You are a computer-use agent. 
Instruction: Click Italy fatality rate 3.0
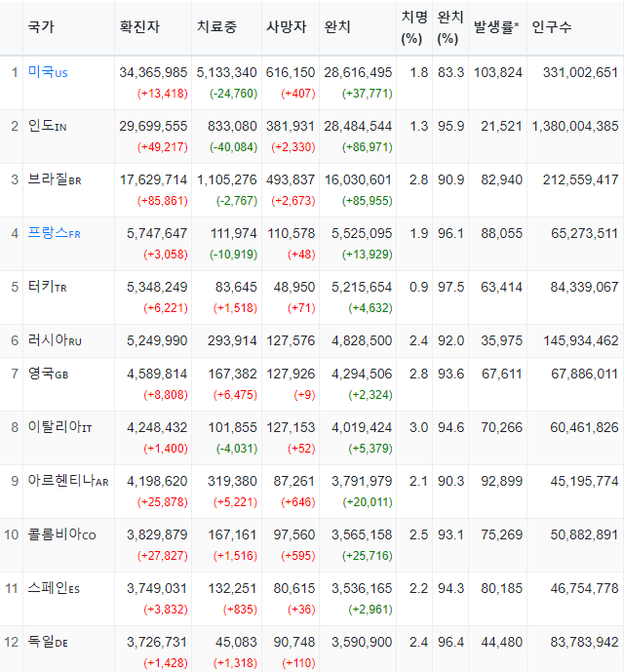pyautogui.click(x=418, y=427)
